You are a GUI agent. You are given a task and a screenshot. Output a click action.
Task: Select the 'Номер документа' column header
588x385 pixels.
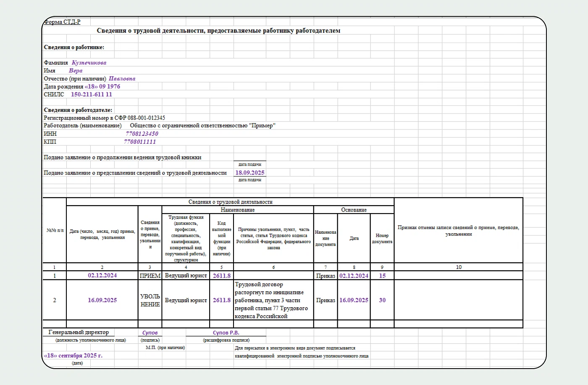pyautogui.click(x=382, y=238)
